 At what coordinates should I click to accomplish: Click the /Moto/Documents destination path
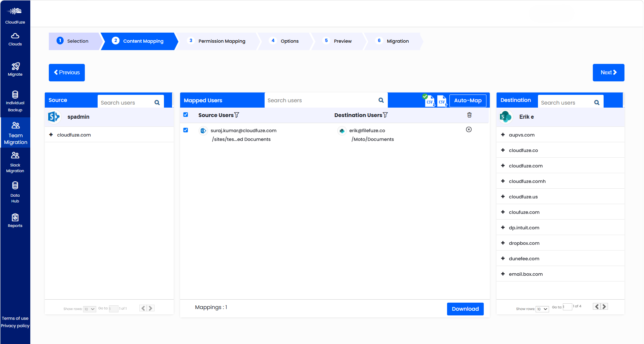click(373, 139)
